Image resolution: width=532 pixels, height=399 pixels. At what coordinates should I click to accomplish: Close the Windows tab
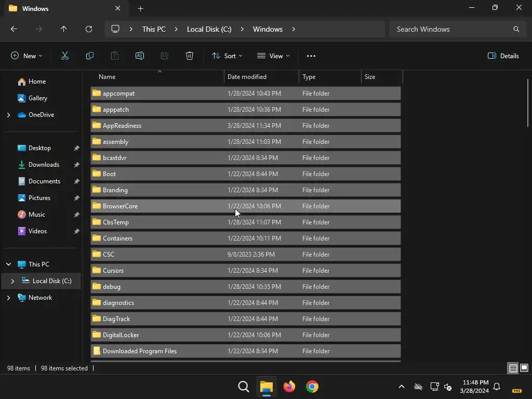tap(117, 8)
